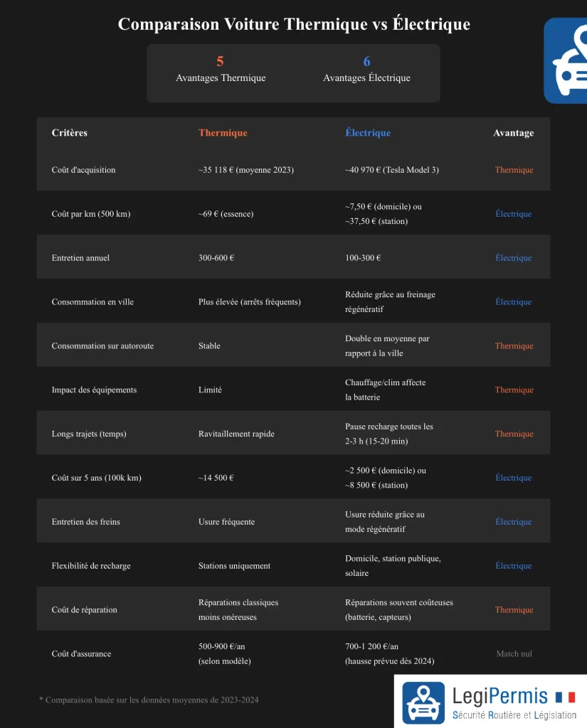Screen dimensions: 587x728
Task: Select the blue "Électrique" column header
Action: pos(368,133)
